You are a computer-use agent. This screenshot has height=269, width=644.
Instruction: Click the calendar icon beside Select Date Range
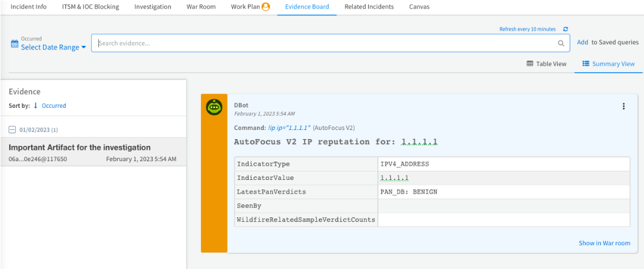click(14, 44)
